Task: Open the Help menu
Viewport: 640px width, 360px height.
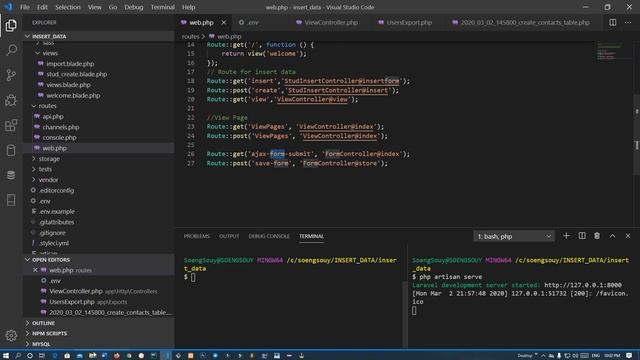Action: [x=189, y=7]
